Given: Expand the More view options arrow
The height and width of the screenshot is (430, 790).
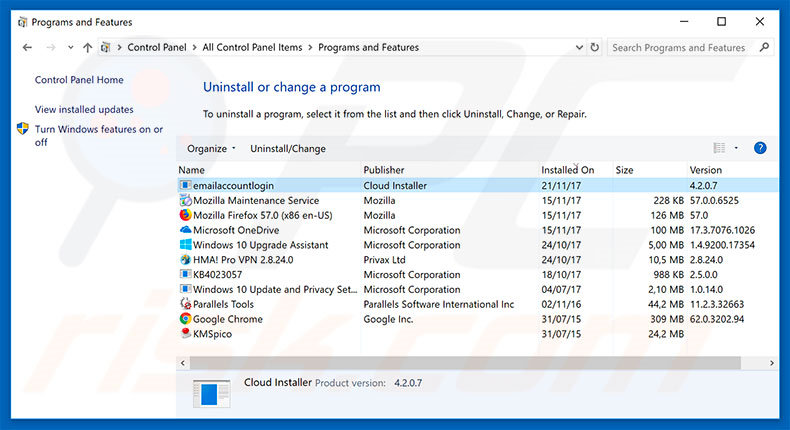Looking at the screenshot, I should (736, 148).
